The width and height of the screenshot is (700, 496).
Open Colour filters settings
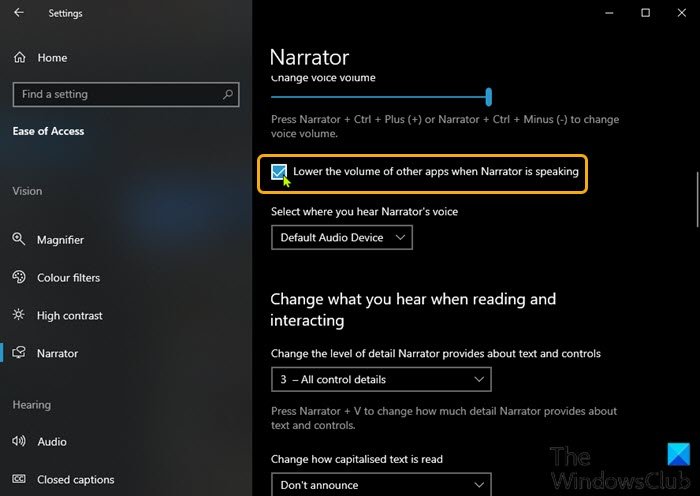click(68, 278)
